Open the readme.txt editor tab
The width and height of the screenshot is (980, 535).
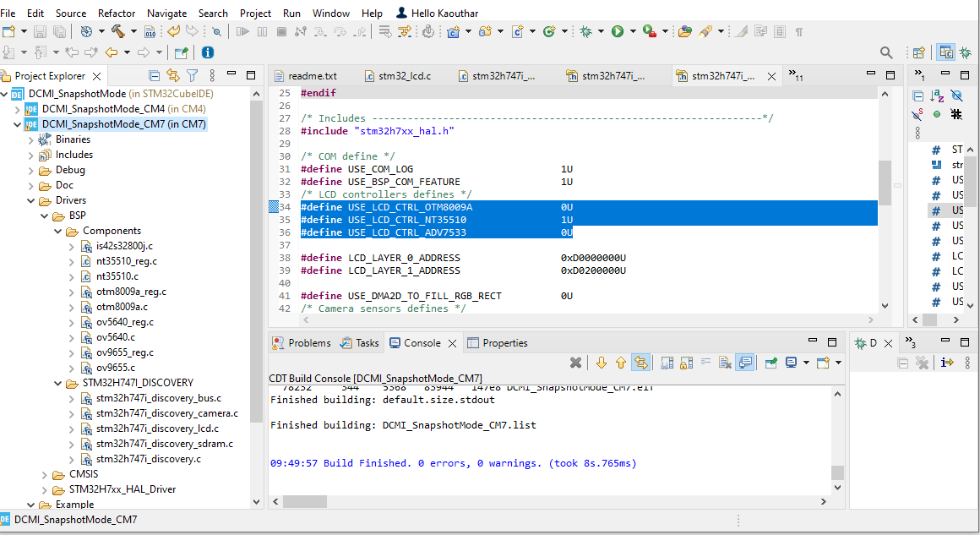pyautogui.click(x=312, y=76)
